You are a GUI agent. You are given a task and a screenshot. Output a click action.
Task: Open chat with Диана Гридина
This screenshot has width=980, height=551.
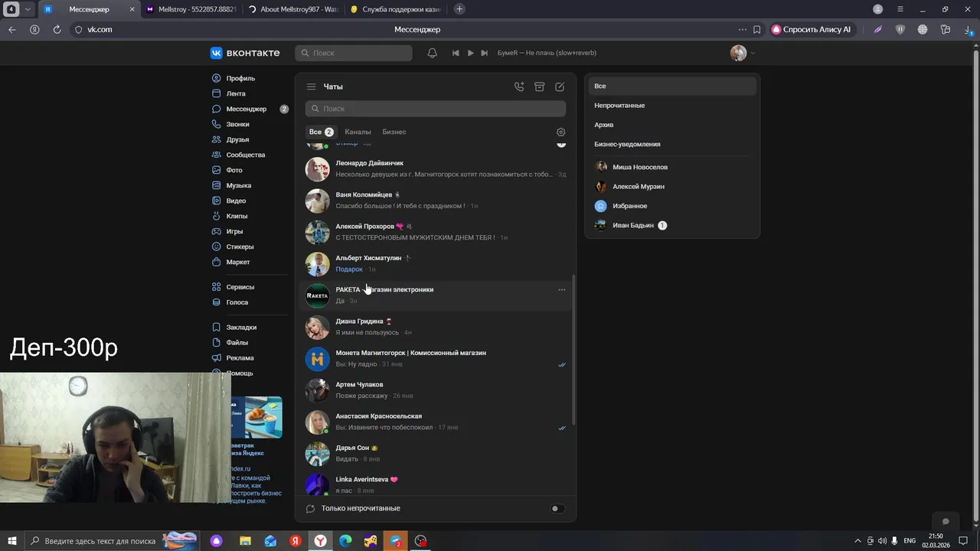click(x=436, y=327)
